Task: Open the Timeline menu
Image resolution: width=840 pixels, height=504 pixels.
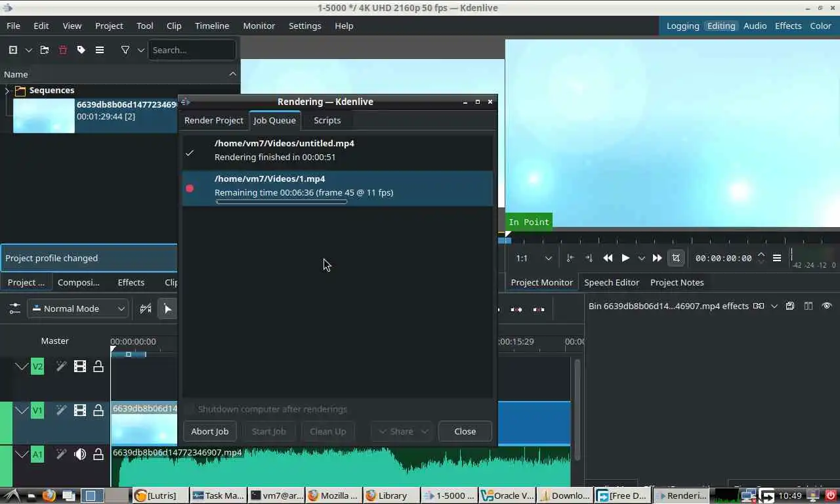Action: (x=212, y=26)
